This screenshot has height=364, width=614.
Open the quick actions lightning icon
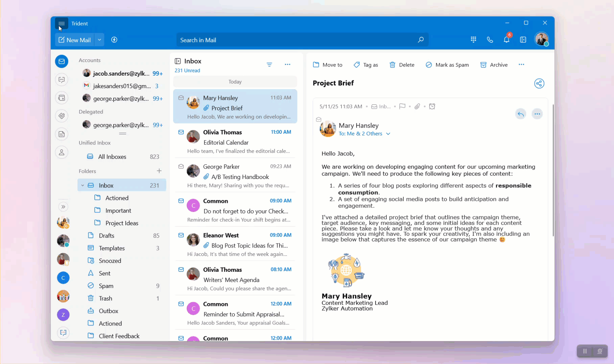pos(114,40)
